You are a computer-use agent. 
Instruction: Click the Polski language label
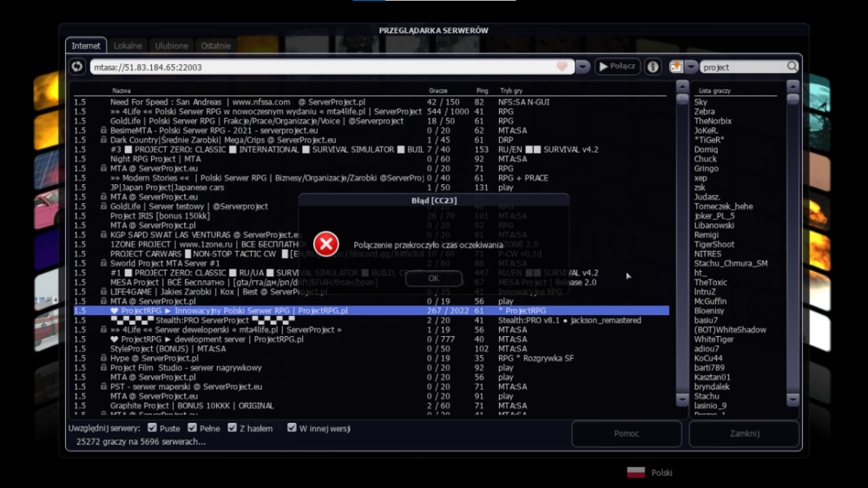point(661,472)
